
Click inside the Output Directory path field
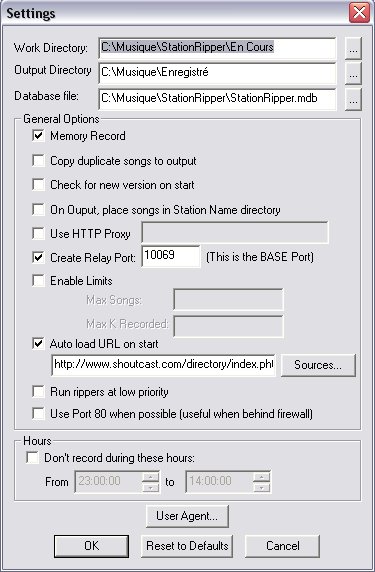tap(217, 73)
